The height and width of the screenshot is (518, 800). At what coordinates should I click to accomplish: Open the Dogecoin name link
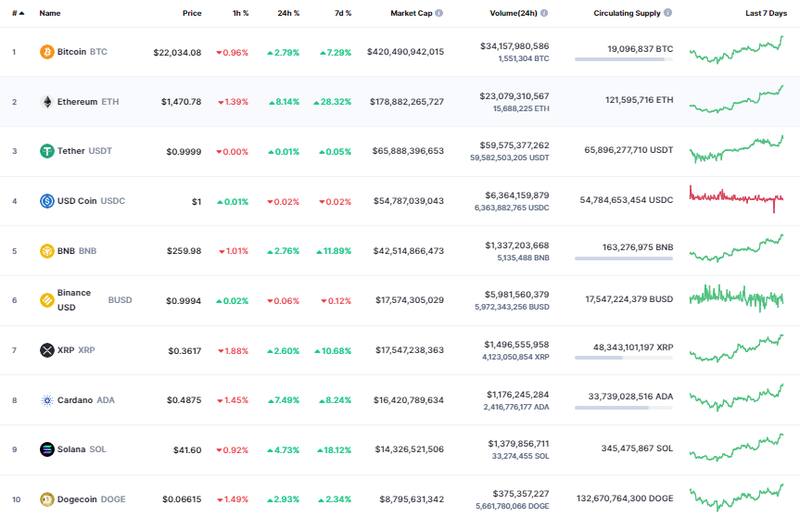click(79, 499)
